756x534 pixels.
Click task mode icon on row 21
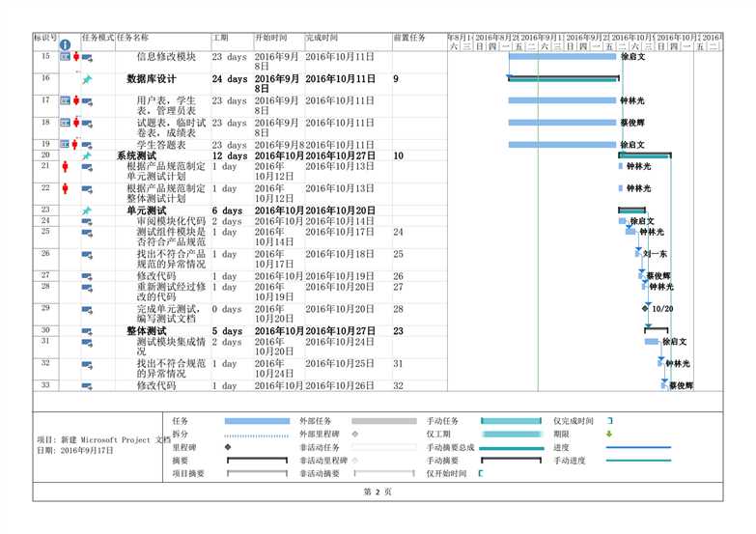87,167
